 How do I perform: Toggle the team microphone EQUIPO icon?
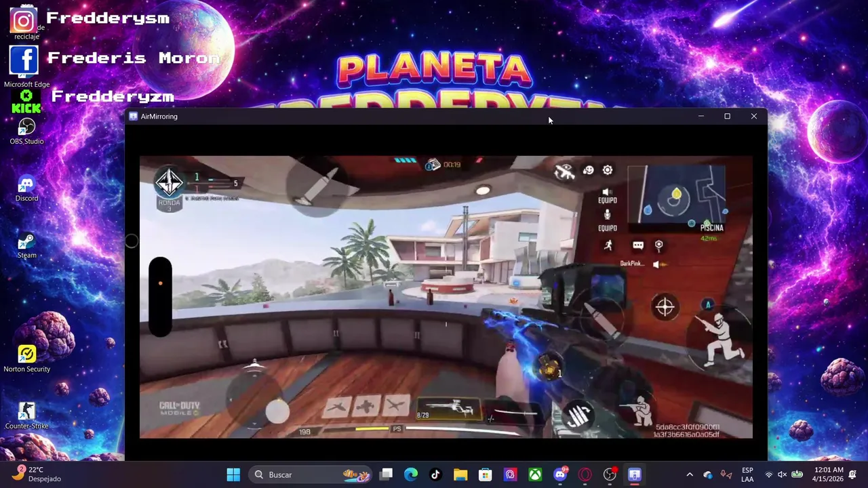[x=607, y=220]
